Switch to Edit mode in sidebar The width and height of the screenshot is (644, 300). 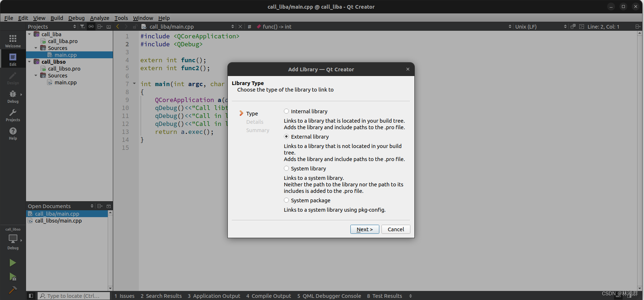pos(13,59)
